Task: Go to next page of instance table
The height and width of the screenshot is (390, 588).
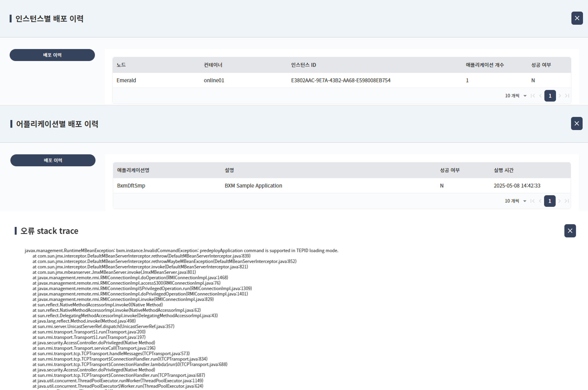Action: (x=560, y=96)
